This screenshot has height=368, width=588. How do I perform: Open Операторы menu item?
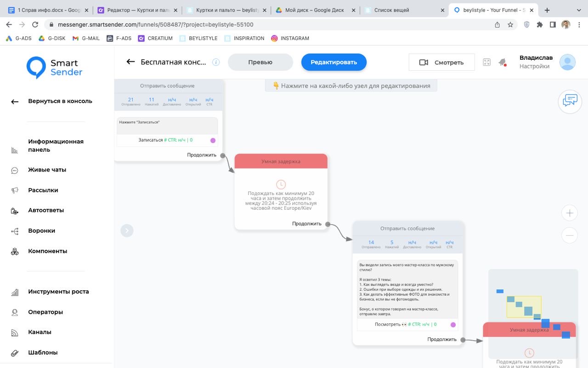click(x=45, y=312)
